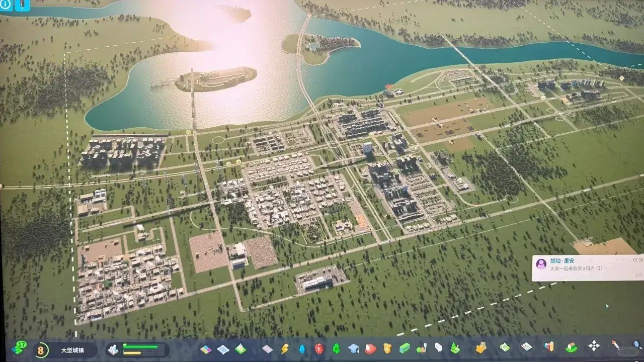Viewport: 644px width, 362px height.
Task: Open the Roads tool menu
Action: (268, 348)
